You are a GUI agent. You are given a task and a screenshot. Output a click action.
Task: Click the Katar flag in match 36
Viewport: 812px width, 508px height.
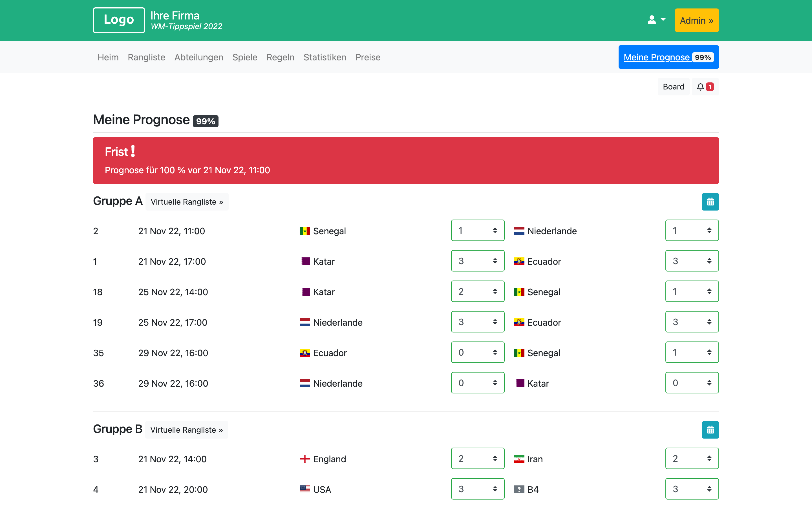point(520,383)
